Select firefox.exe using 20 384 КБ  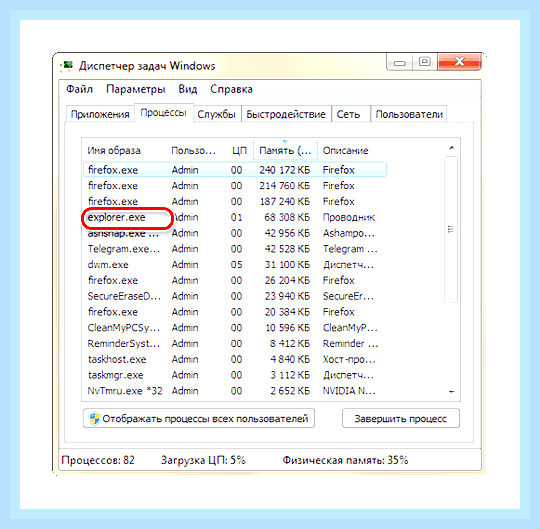click(x=235, y=312)
